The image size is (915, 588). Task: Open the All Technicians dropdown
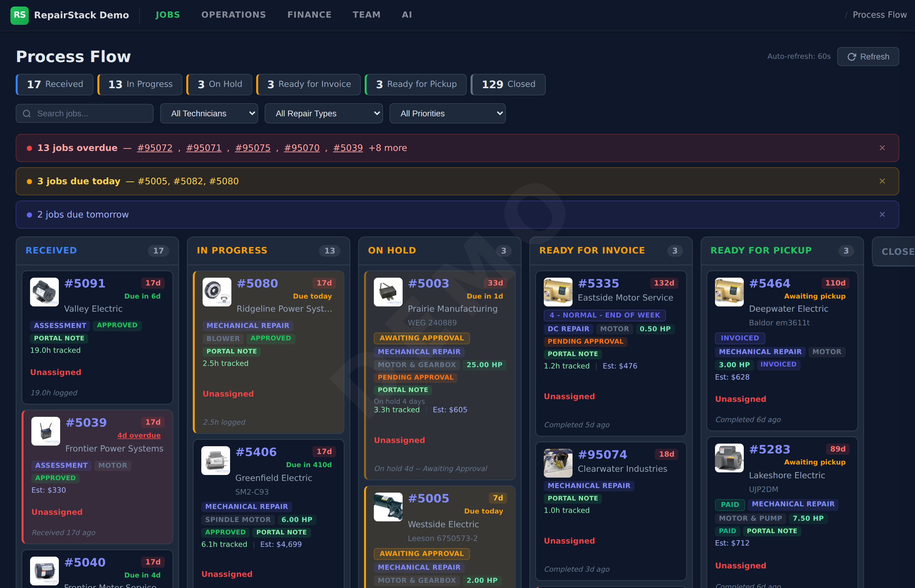209,113
